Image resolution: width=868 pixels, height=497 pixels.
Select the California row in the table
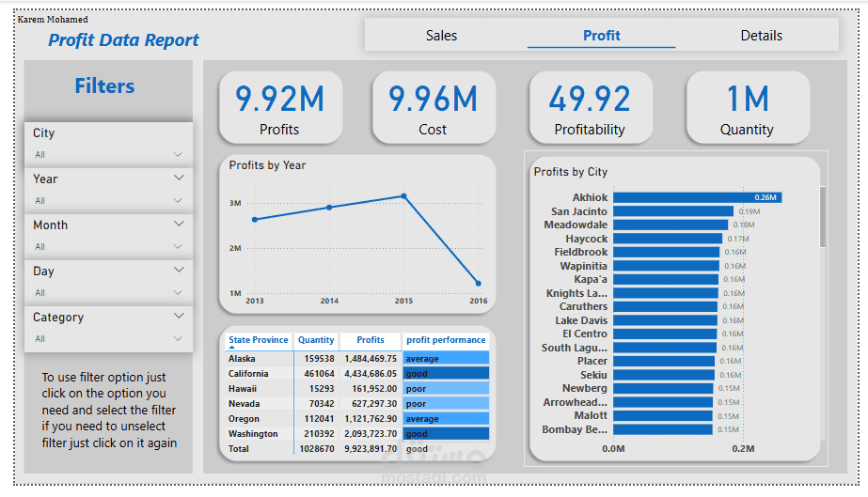click(358, 374)
